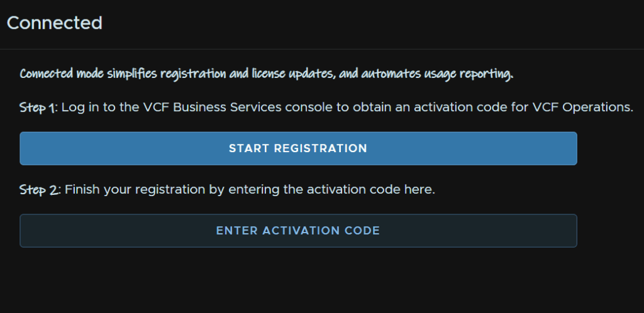This screenshot has height=313, width=644.
Task: Click the START REGISTRATION button
Action: coord(298,148)
